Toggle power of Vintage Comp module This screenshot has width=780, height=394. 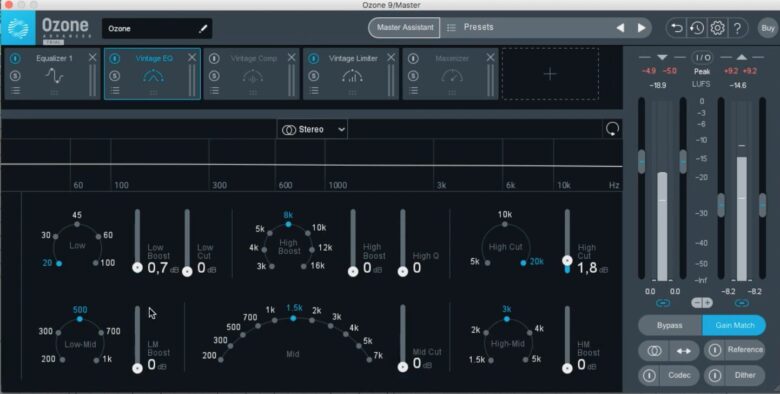(214, 59)
